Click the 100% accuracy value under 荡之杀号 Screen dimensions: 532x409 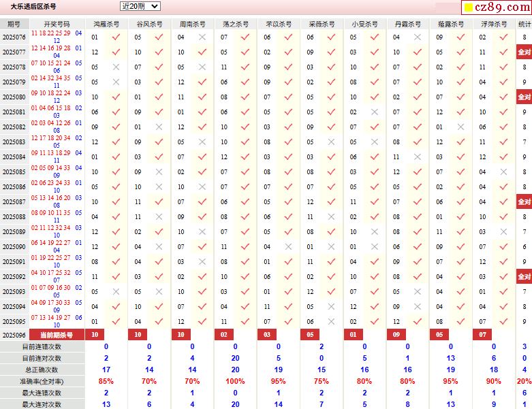tap(235, 381)
